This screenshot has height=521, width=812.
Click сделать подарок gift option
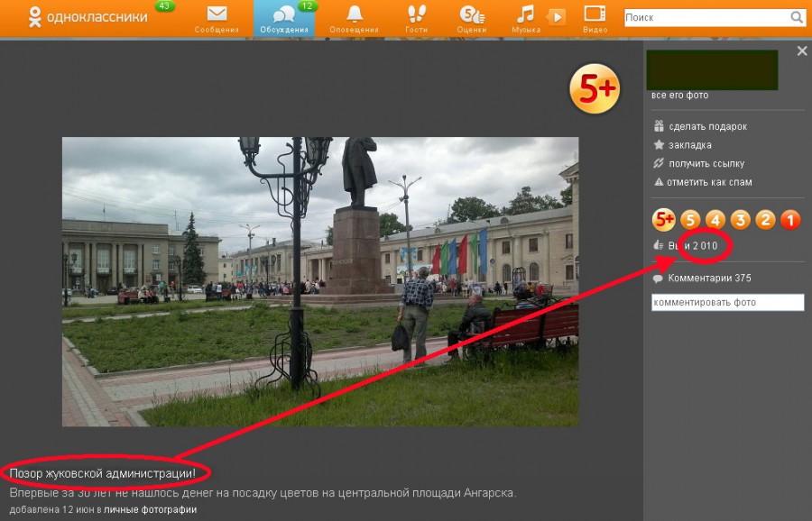point(706,127)
